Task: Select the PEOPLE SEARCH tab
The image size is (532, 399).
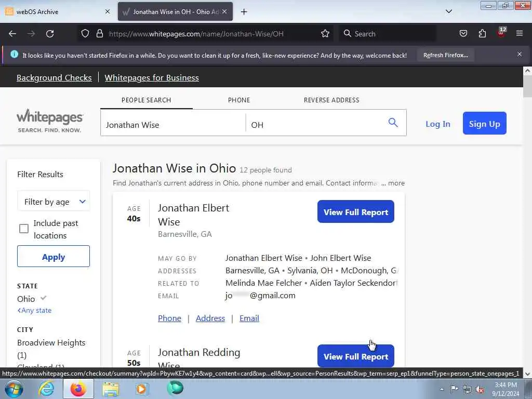Action: point(146,100)
